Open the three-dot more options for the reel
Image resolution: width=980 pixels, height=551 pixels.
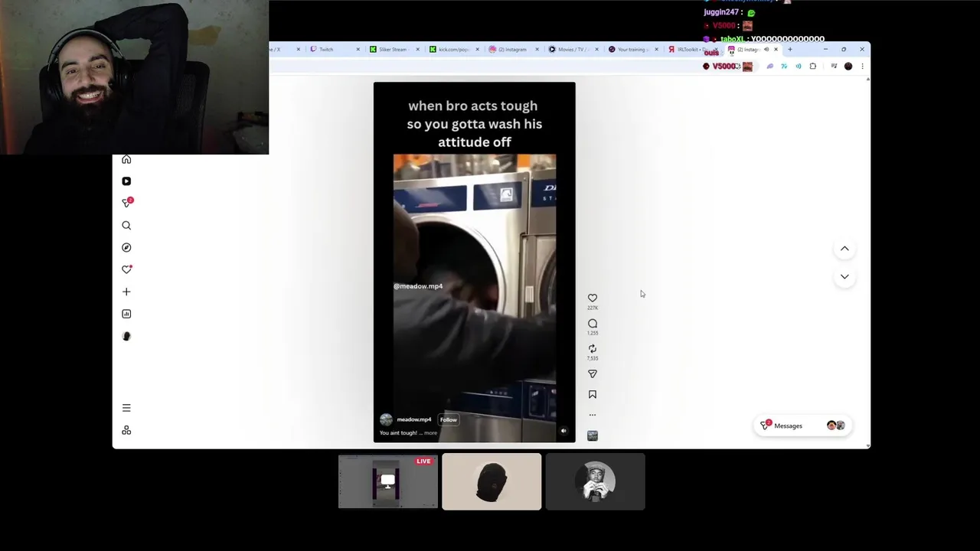[593, 415]
